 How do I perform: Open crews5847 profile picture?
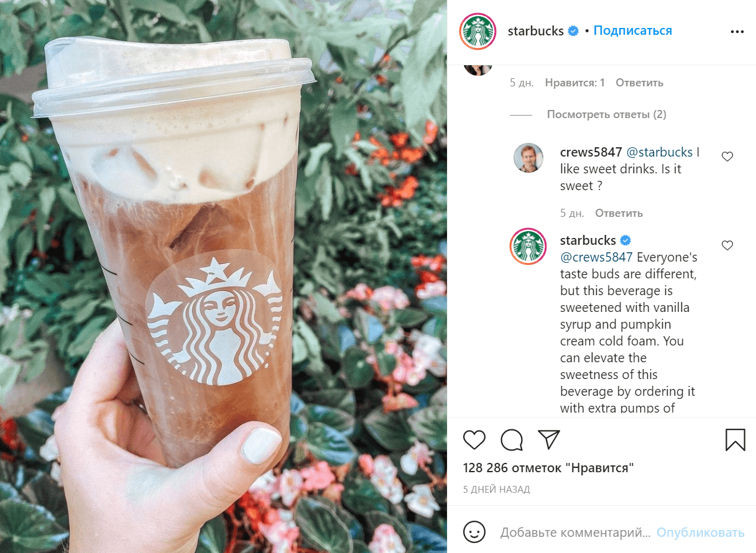pyautogui.click(x=528, y=158)
